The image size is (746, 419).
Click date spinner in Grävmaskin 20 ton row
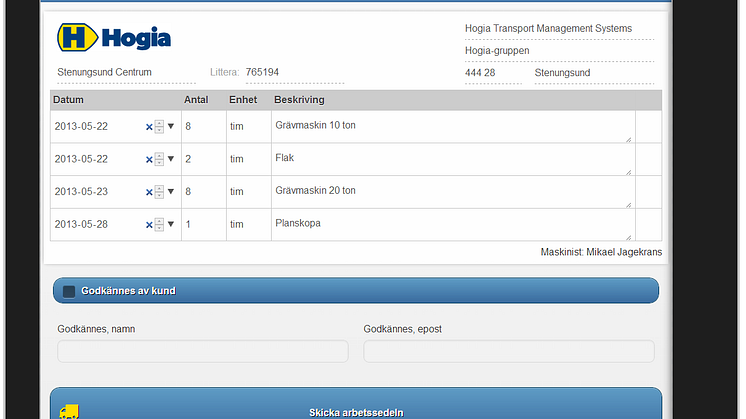click(x=159, y=192)
